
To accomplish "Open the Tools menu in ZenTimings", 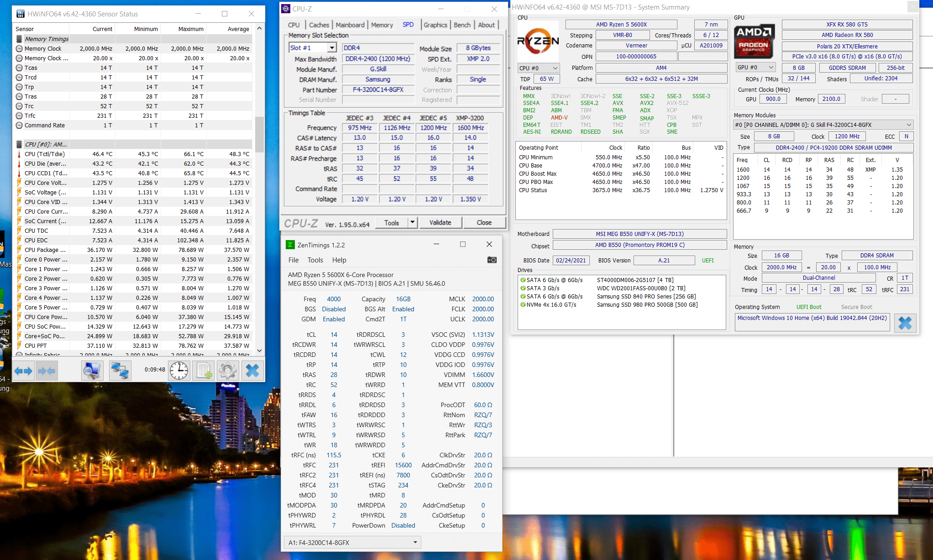I will (315, 260).
